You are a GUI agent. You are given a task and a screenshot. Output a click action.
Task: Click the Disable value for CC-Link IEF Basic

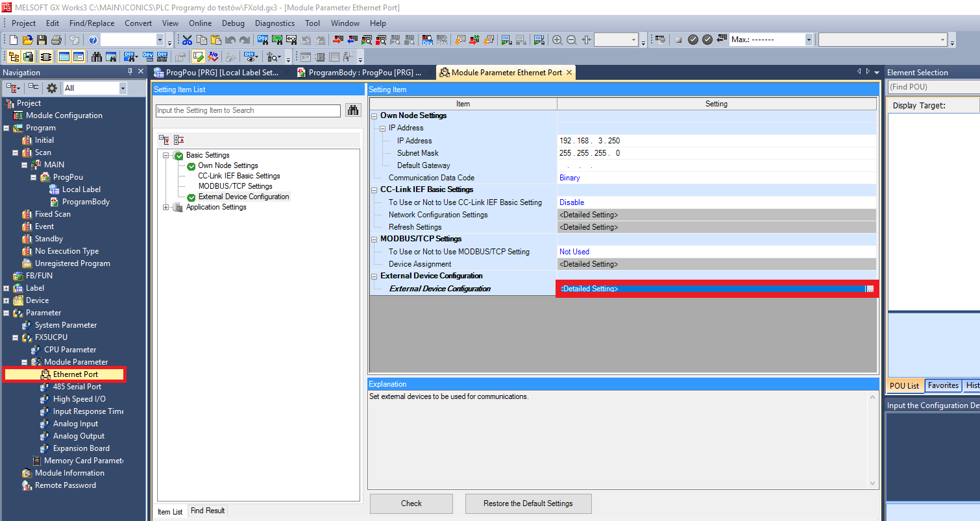click(x=572, y=202)
